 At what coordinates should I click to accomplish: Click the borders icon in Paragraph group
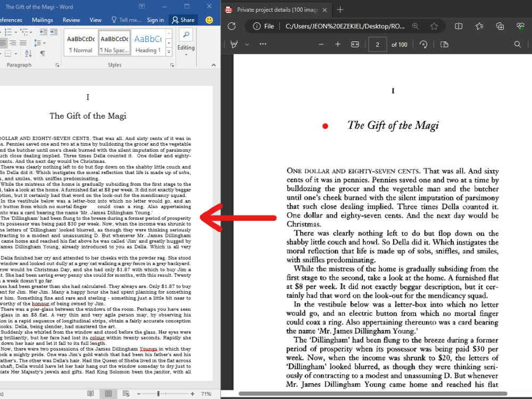tap(8, 54)
